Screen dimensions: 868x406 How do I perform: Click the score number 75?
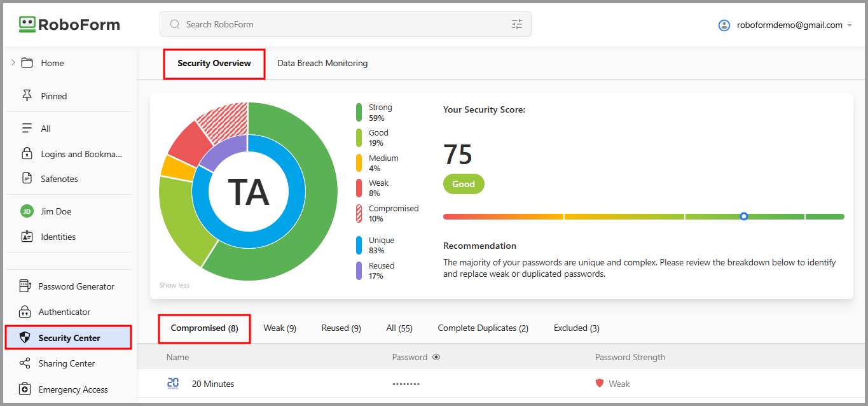pos(458,155)
